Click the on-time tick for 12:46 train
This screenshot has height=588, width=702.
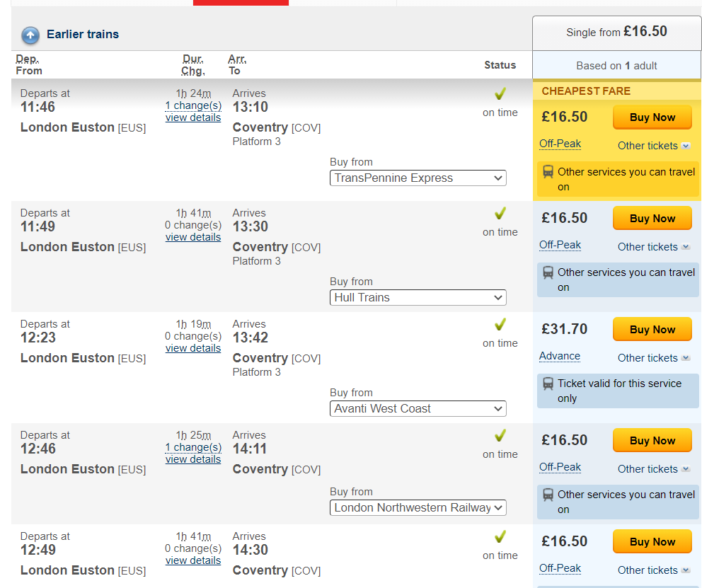pyautogui.click(x=500, y=436)
